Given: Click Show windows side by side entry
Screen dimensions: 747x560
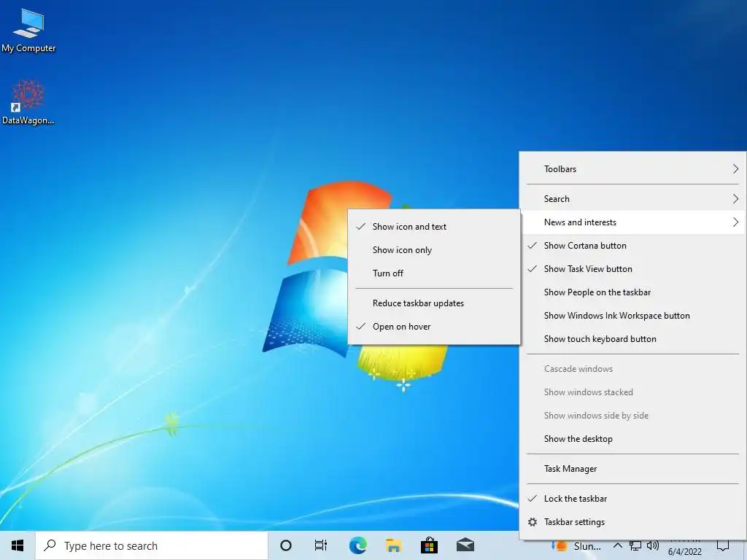Looking at the screenshot, I should tap(632, 416).
